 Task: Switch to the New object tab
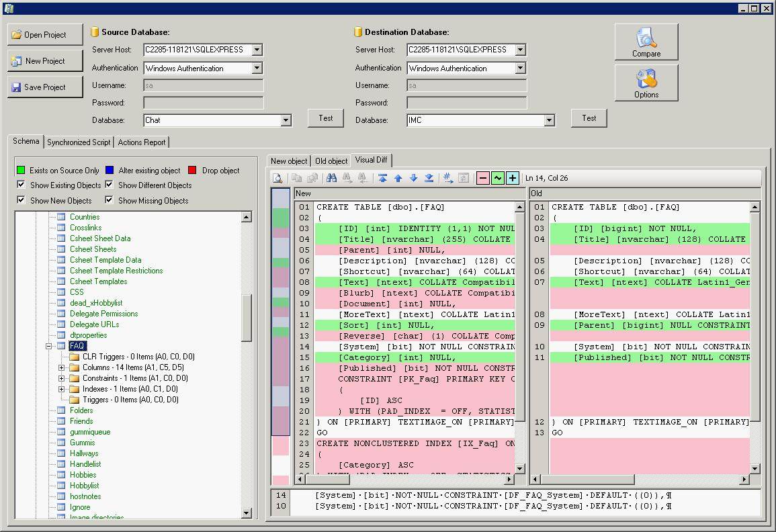[289, 161]
